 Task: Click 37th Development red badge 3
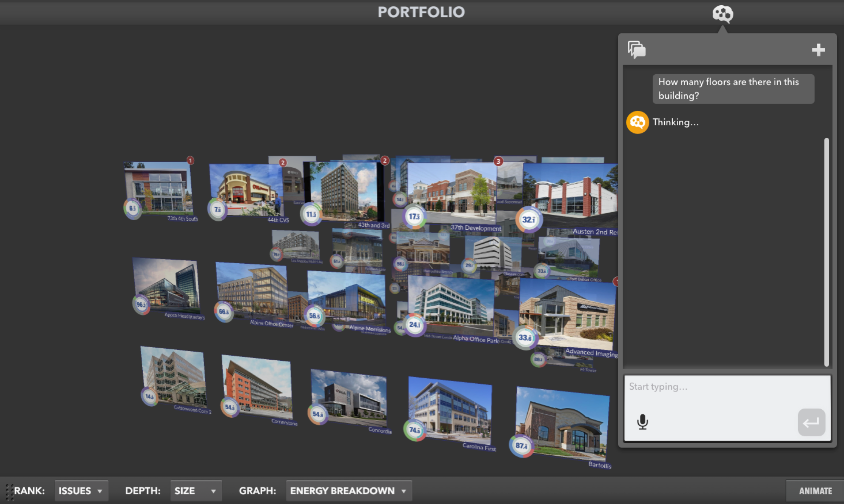click(498, 161)
